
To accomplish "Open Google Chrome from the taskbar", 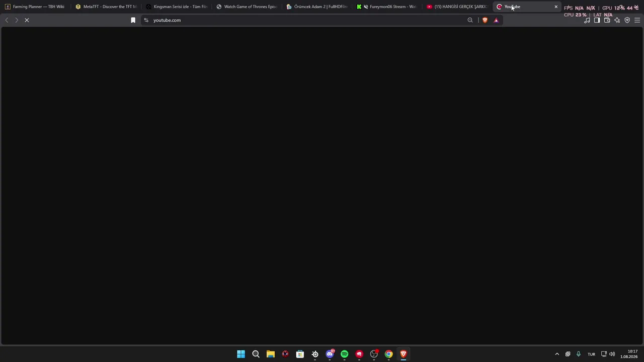I will pos(388,354).
